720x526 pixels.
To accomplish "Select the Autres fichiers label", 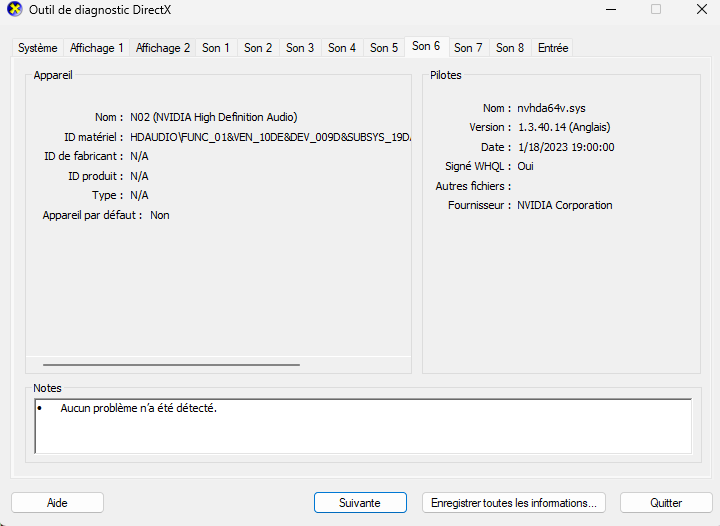I will tap(473, 186).
